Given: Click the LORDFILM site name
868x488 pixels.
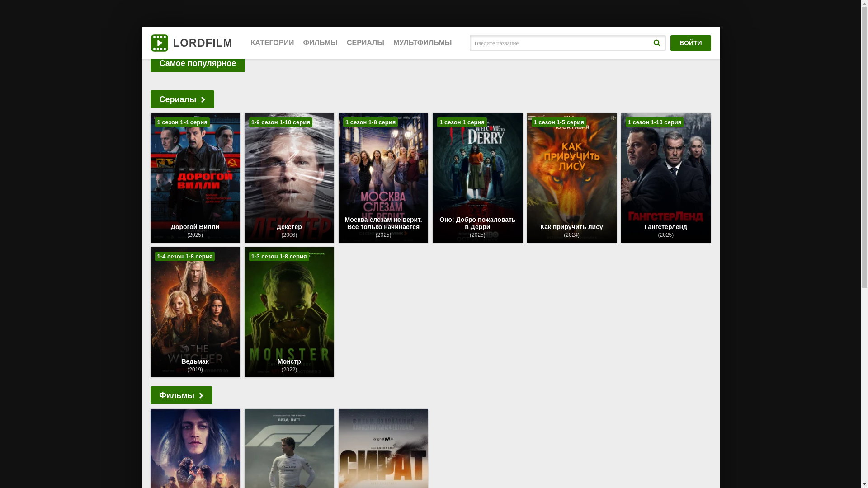Looking at the screenshot, I should (x=203, y=43).
